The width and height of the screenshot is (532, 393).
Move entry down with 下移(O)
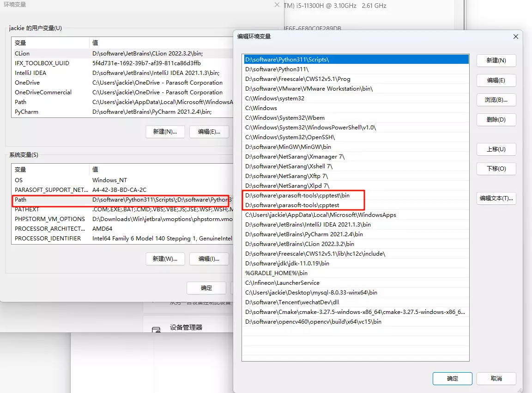coord(496,169)
